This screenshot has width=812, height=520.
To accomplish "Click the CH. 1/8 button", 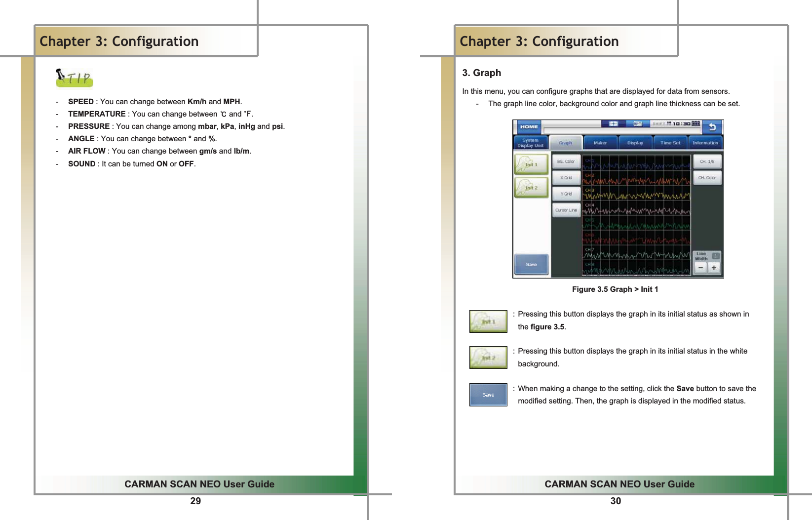I will [707, 161].
